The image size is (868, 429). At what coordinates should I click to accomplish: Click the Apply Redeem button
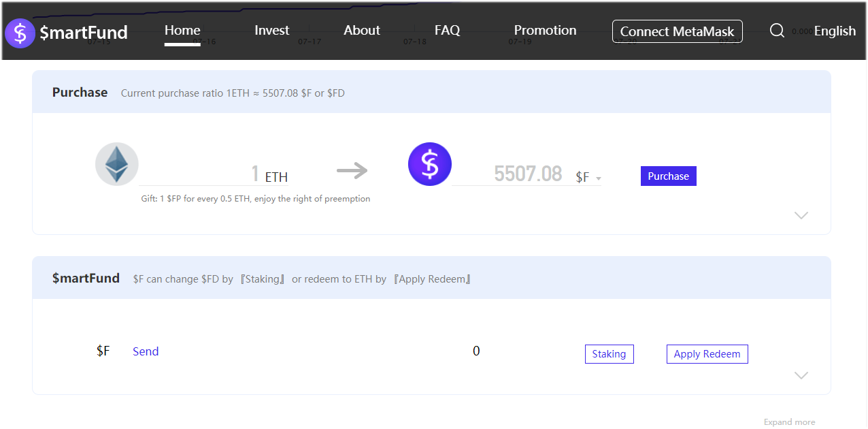coord(707,354)
